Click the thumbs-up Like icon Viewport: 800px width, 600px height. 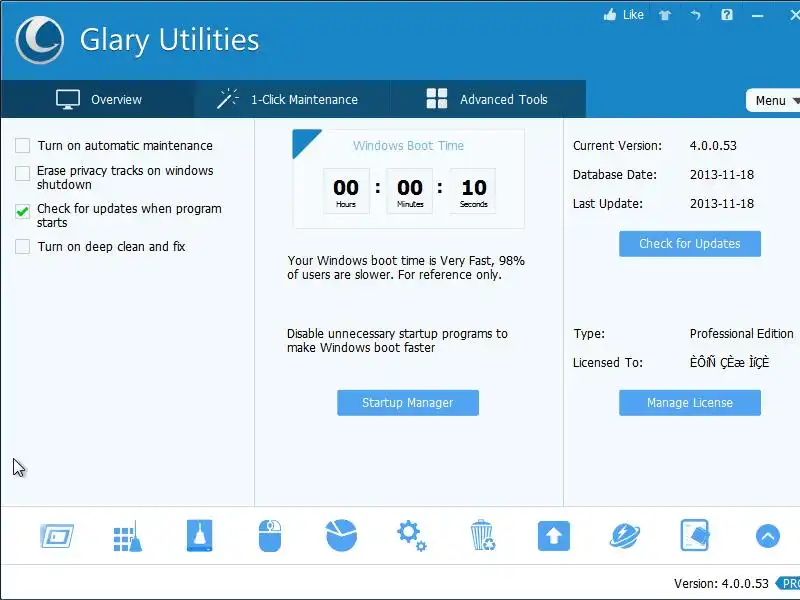click(610, 15)
